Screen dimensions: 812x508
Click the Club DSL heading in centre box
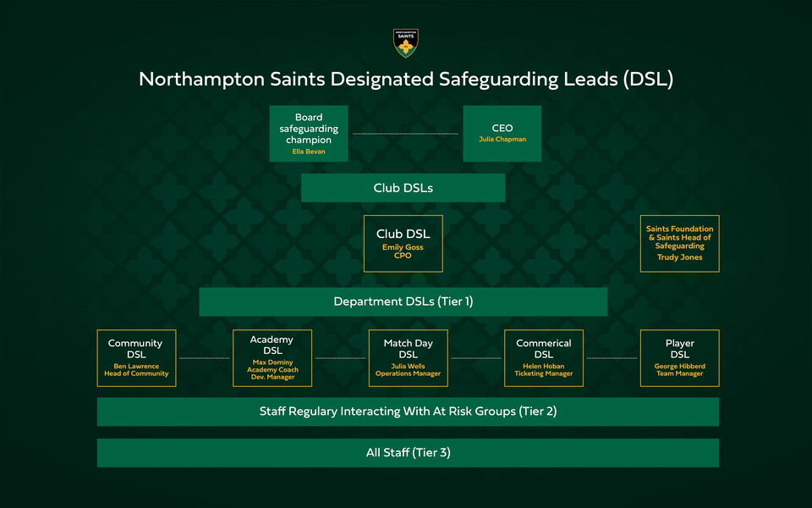pyautogui.click(x=403, y=234)
